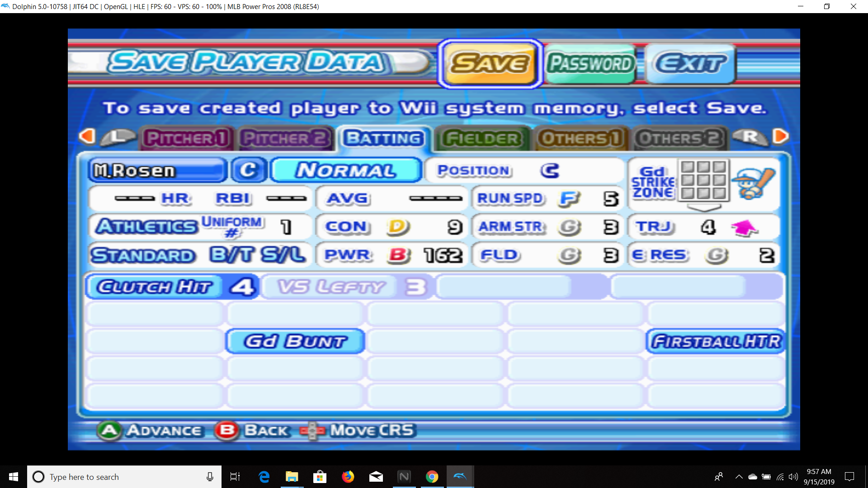Launch Microsoft Edge from taskbar

point(264,477)
